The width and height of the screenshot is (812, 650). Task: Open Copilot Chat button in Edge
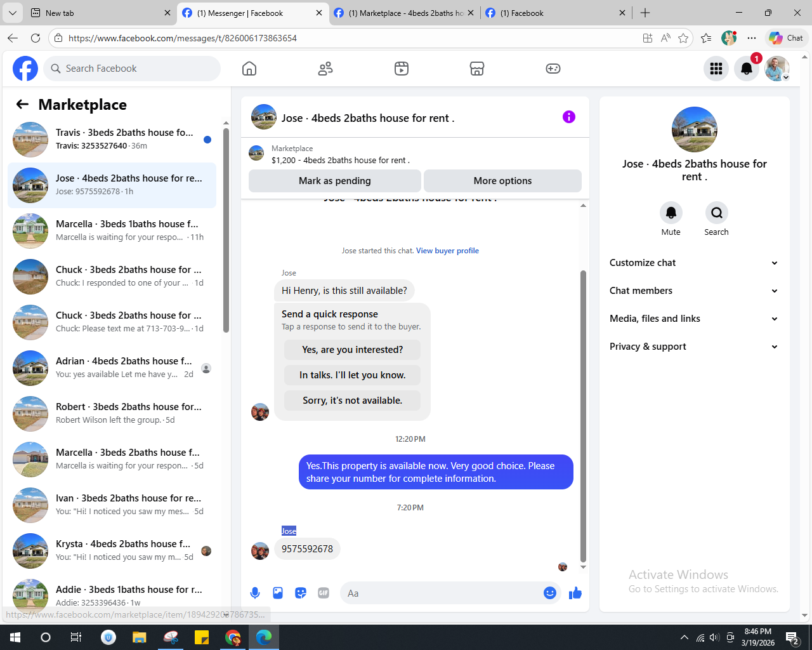[x=787, y=38]
